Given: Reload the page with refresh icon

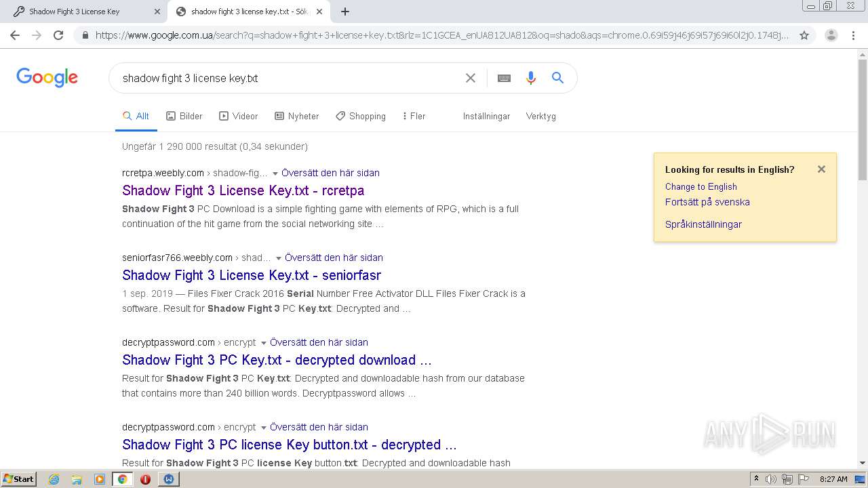Looking at the screenshot, I should coord(58,35).
